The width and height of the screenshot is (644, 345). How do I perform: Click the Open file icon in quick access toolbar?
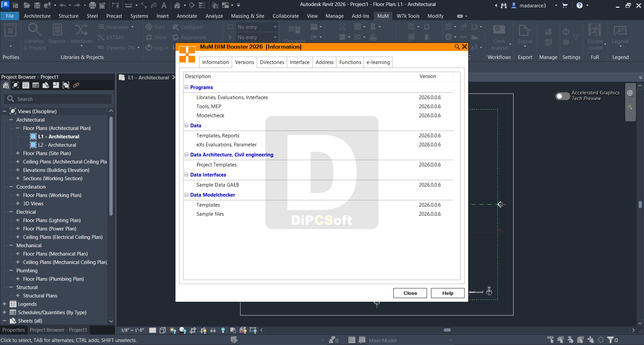(x=27, y=5)
